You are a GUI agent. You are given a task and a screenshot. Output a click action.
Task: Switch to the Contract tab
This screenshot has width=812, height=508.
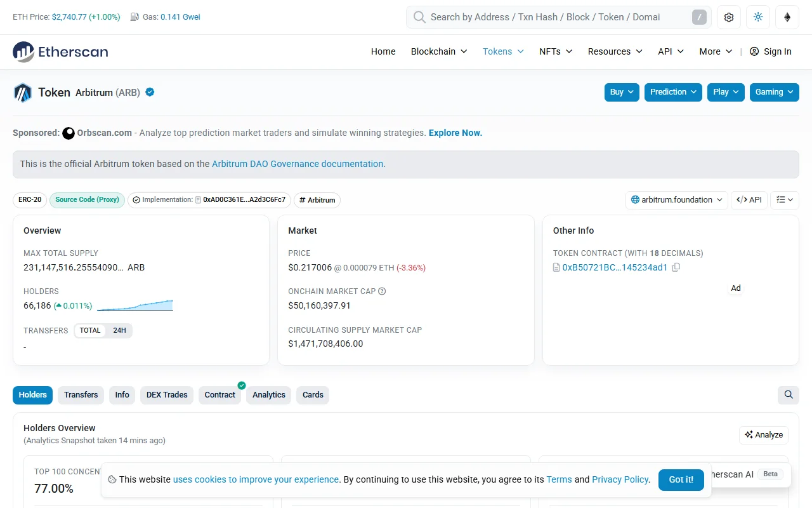(x=220, y=395)
